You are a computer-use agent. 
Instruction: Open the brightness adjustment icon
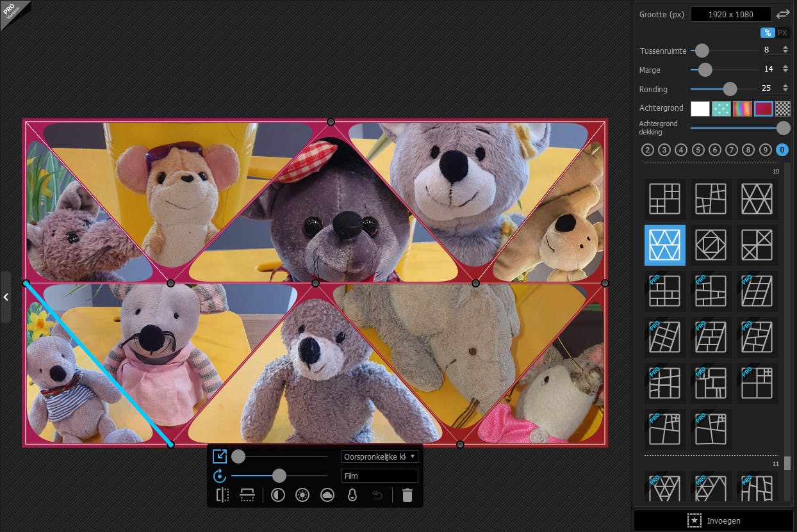(x=302, y=495)
